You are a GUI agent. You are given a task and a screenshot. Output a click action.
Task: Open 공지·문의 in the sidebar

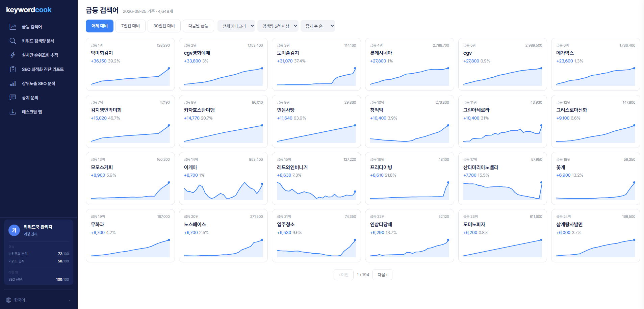tap(38, 98)
